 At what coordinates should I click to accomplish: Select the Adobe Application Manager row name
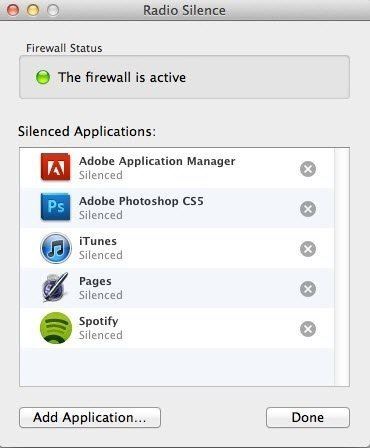[x=157, y=161]
